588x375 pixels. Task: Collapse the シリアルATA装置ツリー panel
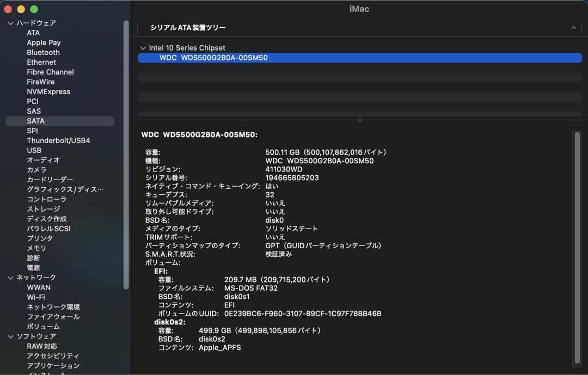tap(573, 27)
